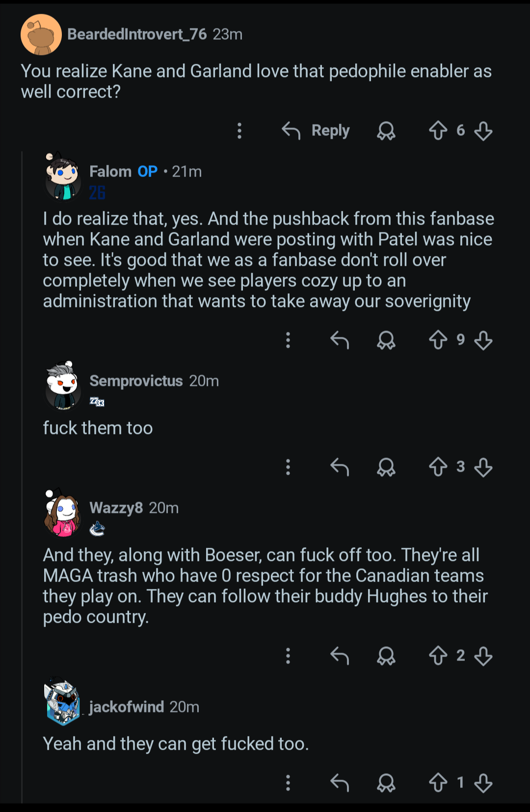Screen dimensions: 530x812
Task: Open the three-dot menu on Falom's comment
Action: 288,340
